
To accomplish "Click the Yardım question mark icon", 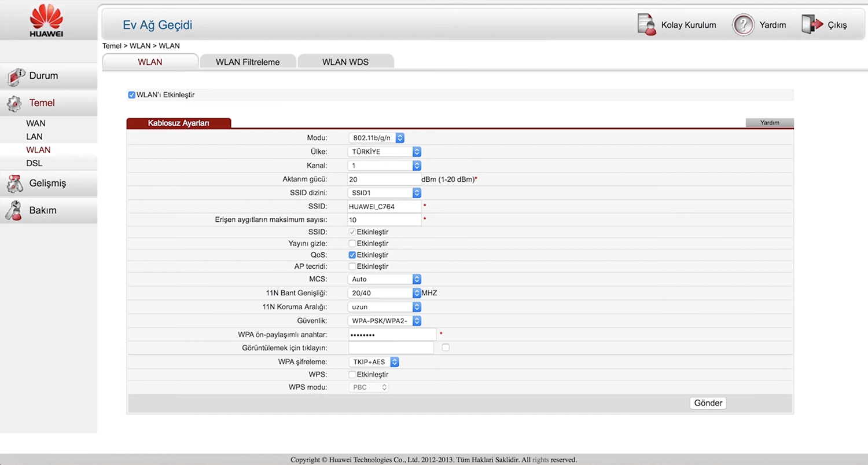I will point(744,25).
